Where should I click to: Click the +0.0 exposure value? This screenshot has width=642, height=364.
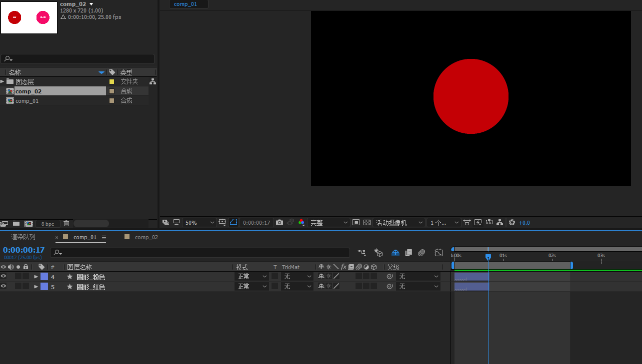(x=524, y=223)
